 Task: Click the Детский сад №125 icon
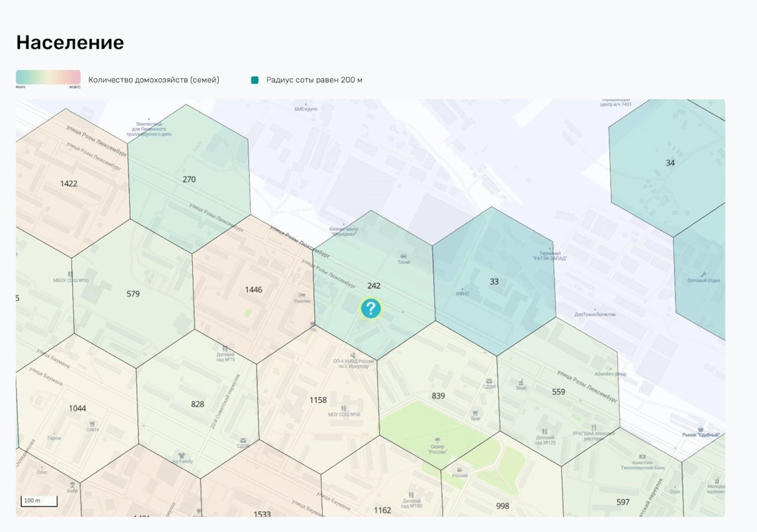coord(545,432)
